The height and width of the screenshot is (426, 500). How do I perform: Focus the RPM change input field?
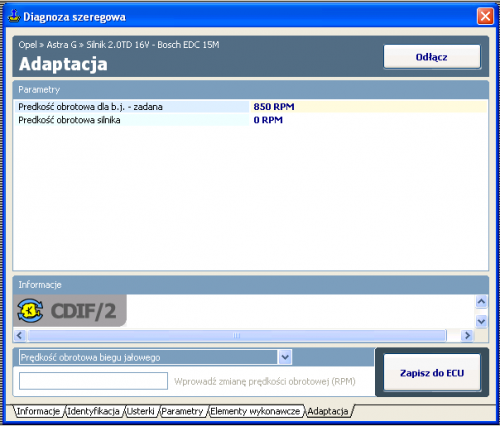coord(93,381)
